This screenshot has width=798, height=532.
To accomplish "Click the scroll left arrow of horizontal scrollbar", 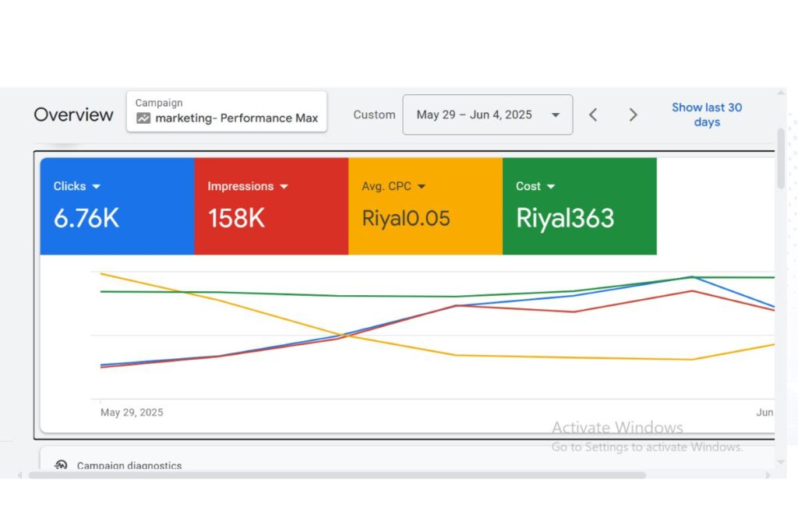I will 19,475.
